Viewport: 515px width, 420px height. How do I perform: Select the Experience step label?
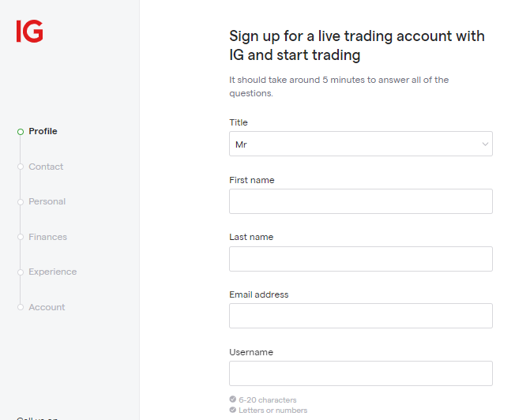(52, 272)
